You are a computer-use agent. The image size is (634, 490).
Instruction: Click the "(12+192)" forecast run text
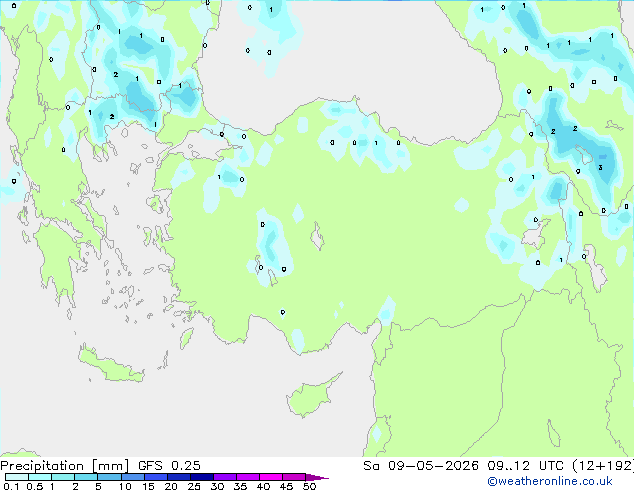click(x=603, y=466)
